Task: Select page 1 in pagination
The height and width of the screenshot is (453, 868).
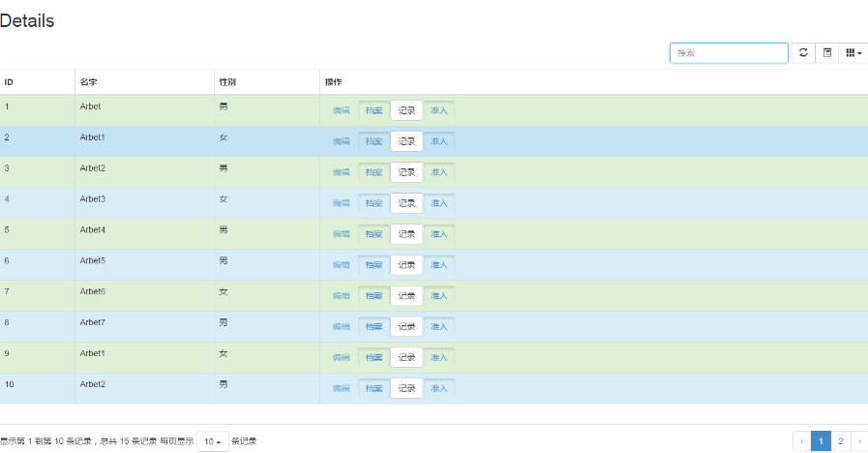Action: pyautogui.click(x=821, y=441)
